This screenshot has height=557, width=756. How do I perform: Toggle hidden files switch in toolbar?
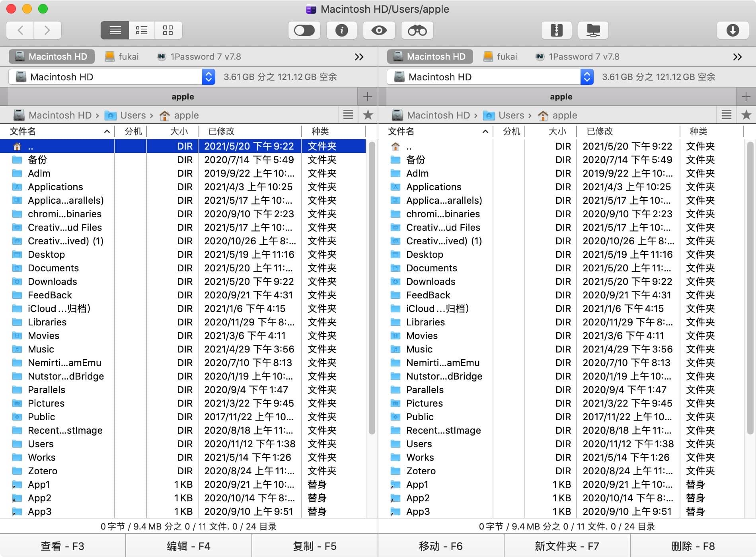coord(304,30)
